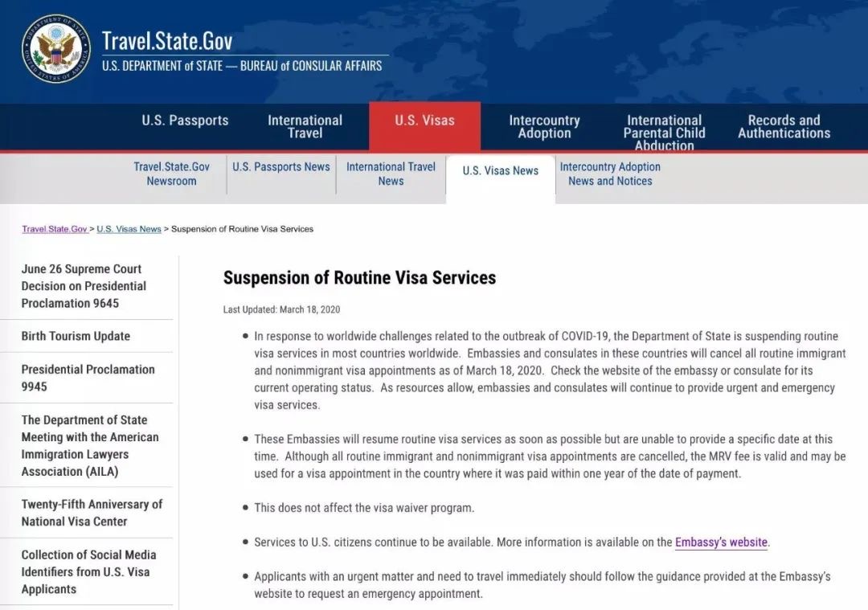Open Intercountry Adoption News and Notices tab

click(x=610, y=174)
